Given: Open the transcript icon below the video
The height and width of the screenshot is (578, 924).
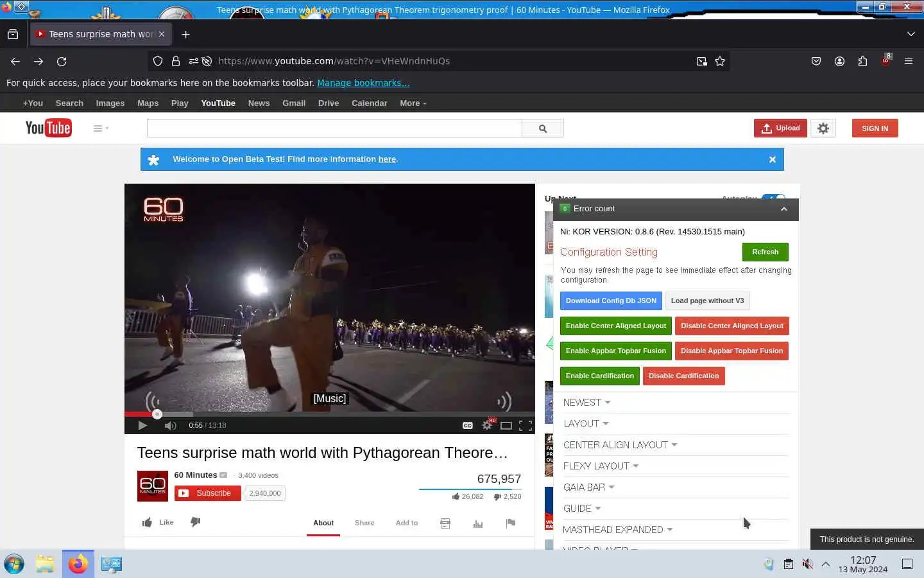Looking at the screenshot, I should tap(445, 523).
